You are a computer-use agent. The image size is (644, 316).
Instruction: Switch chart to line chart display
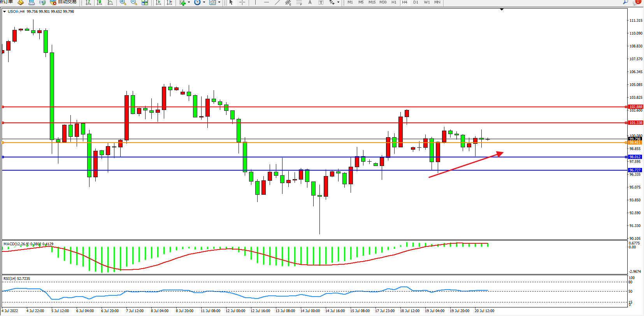click(110, 2)
